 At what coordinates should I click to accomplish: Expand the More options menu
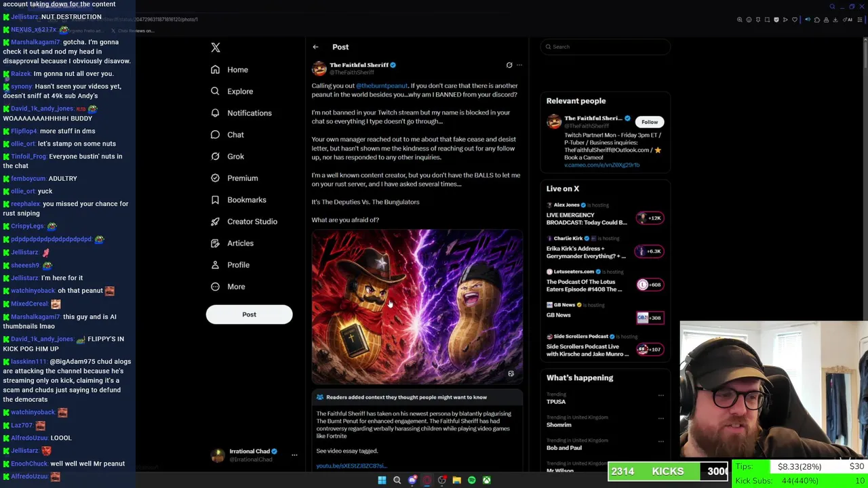[x=227, y=287]
